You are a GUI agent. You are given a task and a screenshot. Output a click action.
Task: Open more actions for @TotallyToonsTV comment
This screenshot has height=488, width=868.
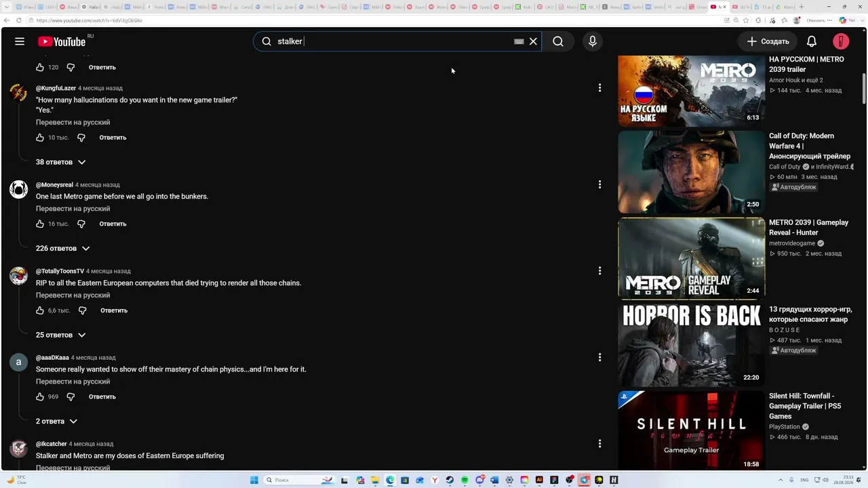point(599,271)
